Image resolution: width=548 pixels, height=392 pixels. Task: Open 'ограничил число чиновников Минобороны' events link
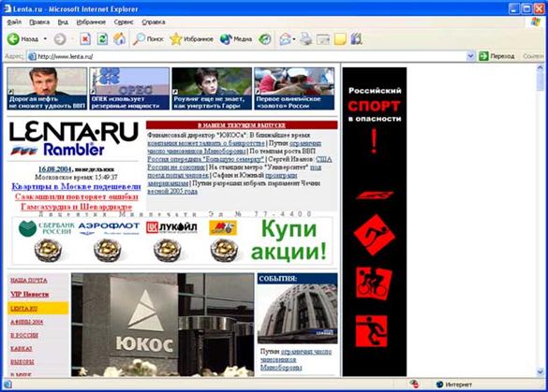tap(296, 359)
